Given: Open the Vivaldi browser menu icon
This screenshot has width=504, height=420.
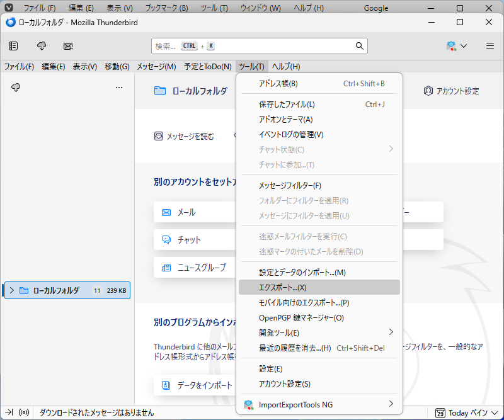Looking at the screenshot, I should 9,8.
